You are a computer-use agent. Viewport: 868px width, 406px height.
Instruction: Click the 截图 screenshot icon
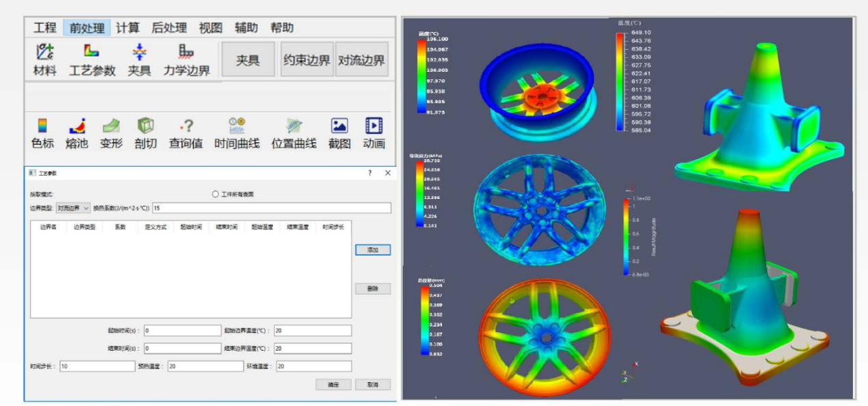(x=339, y=133)
